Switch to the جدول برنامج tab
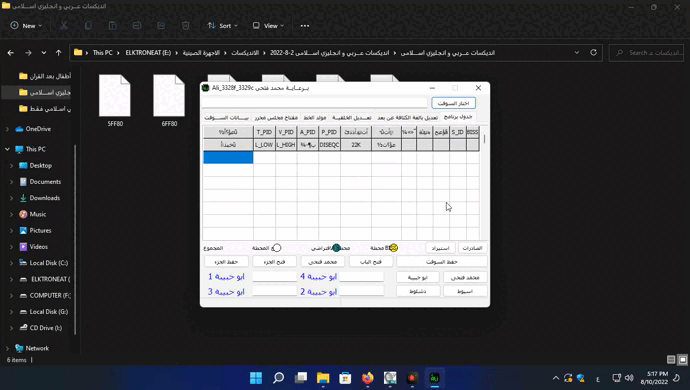This screenshot has width=690, height=390. pos(458,117)
